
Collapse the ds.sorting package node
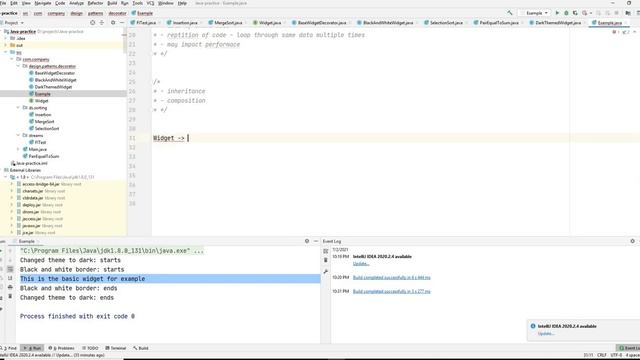click(18, 108)
